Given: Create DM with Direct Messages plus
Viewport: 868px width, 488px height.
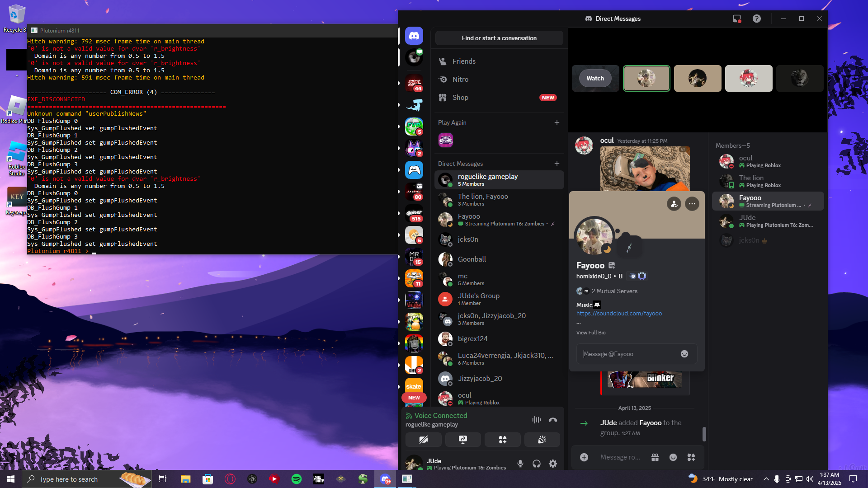Looking at the screenshot, I should pos(557,164).
